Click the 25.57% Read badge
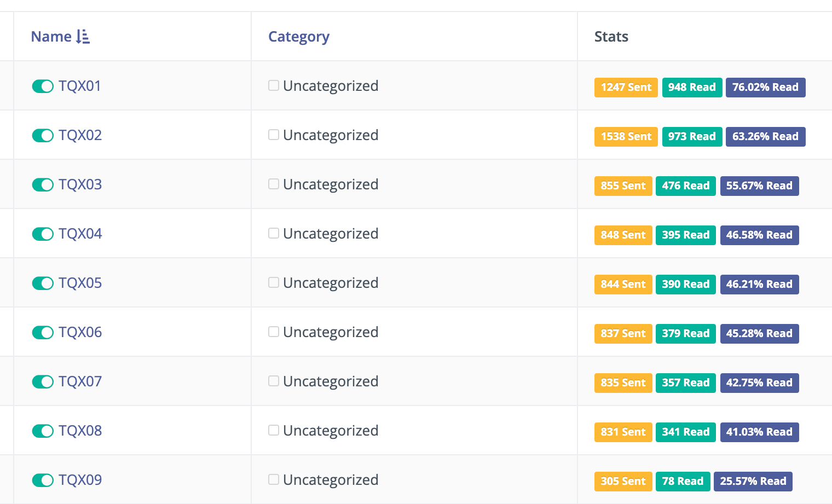The image size is (832, 504). pos(753,482)
